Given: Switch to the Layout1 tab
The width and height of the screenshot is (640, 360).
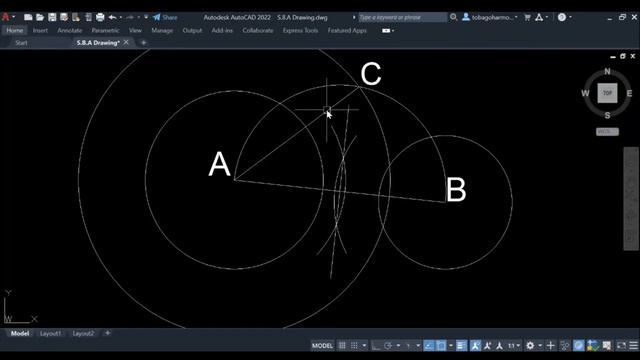Looking at the screenshot, I should pos(50,333).
